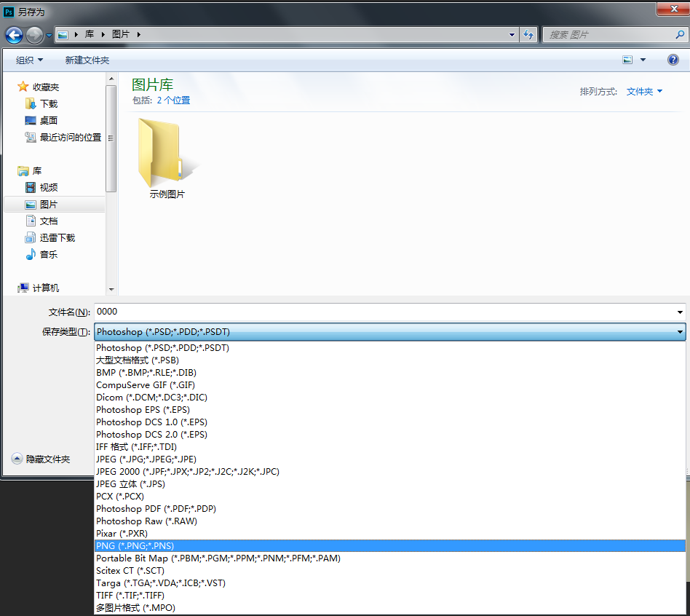Click the Back navigation arrow
This screenshot has width=690, height=616.
click(14, 35)
